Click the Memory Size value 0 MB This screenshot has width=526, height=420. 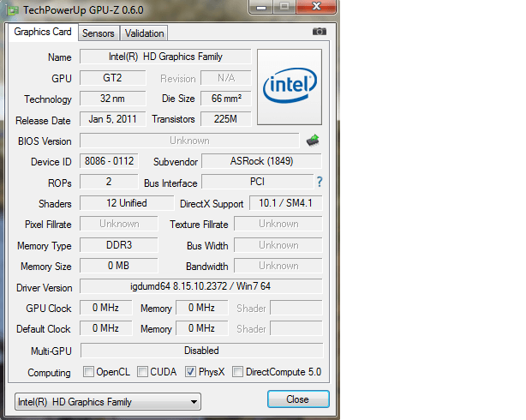point(119,266)
